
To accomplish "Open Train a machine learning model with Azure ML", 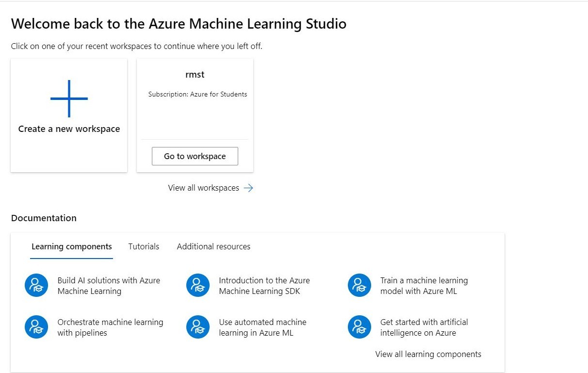I will [x=424, y=286].
